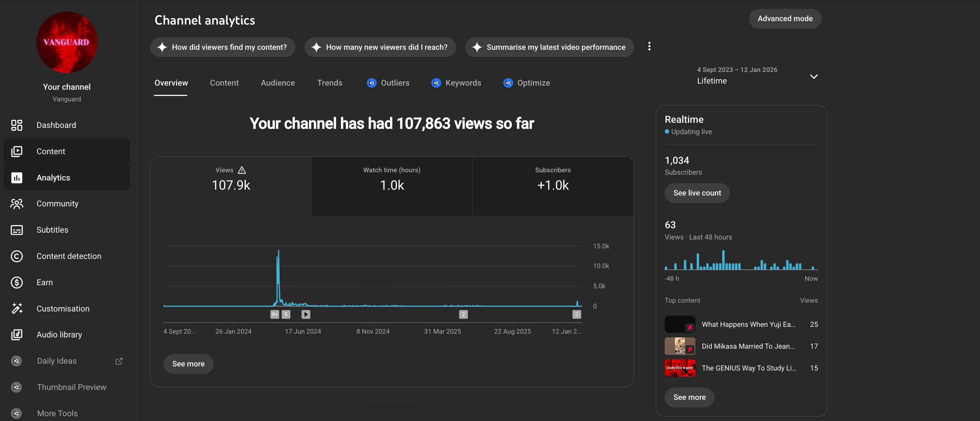Open the Earn dollar icon
The width and height of the screenshot is (980, 421).
coord(16,282)
